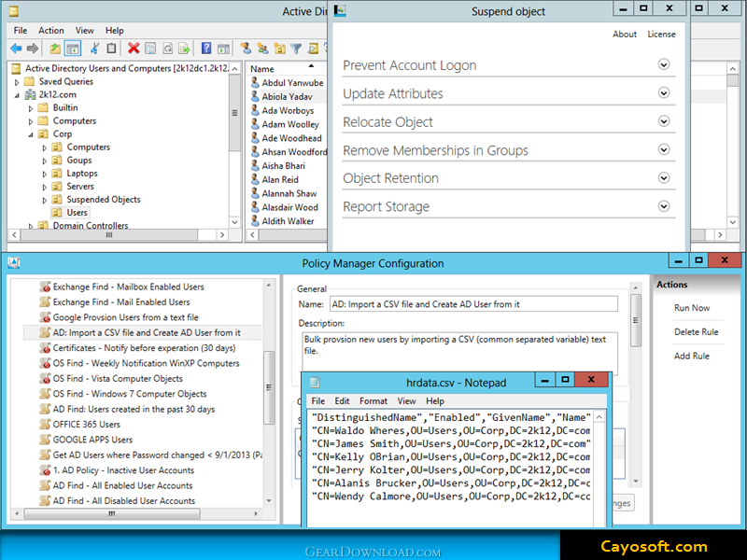This screenshot has height=560, width=747.
Task: Select rule "AD Find - All Disabled User Accounts"
Action: [x=124, y=500]
